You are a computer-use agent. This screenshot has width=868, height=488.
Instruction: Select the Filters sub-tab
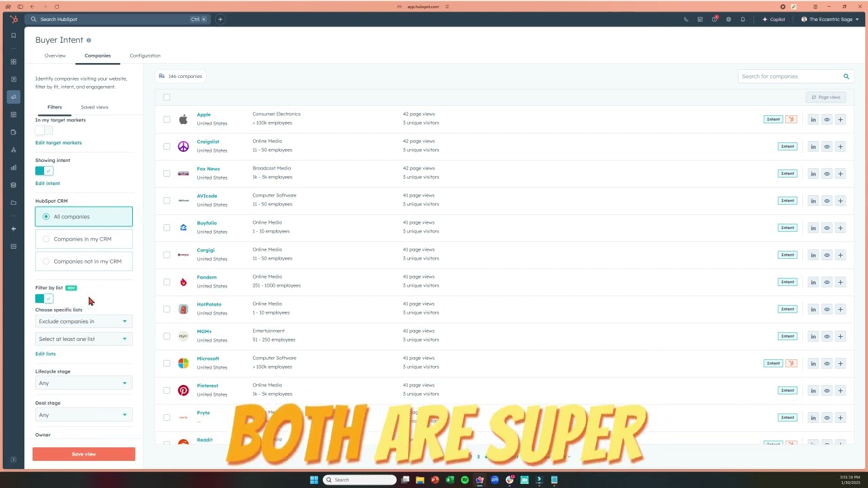(54, 107)
